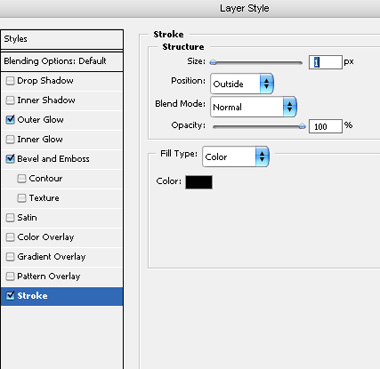Open the Fill Type dropdown set to Color
Screen dimensions: 380x369
(235, 157)
